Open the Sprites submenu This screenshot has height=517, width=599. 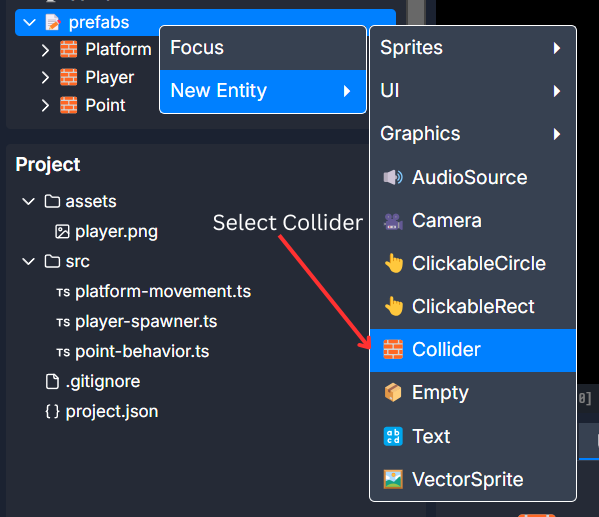point(473,48)
